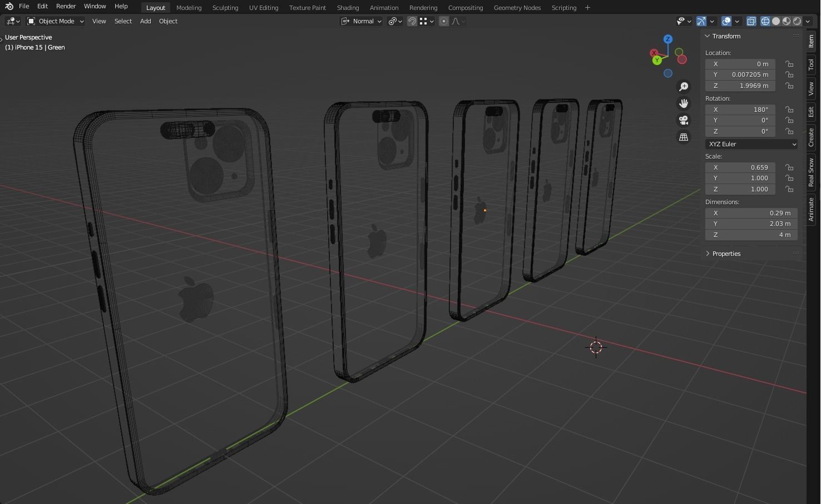Click the 3D cursor in the viewport
This screenshot has width=821, height=504.
tap(596, 347)
